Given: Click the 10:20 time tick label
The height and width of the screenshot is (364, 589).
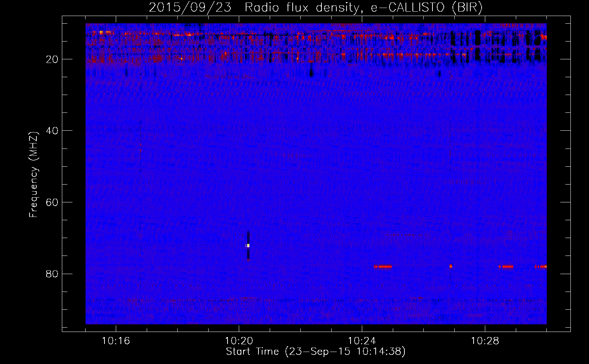Looking at the screenshot, I should click(x=239, y=341).
